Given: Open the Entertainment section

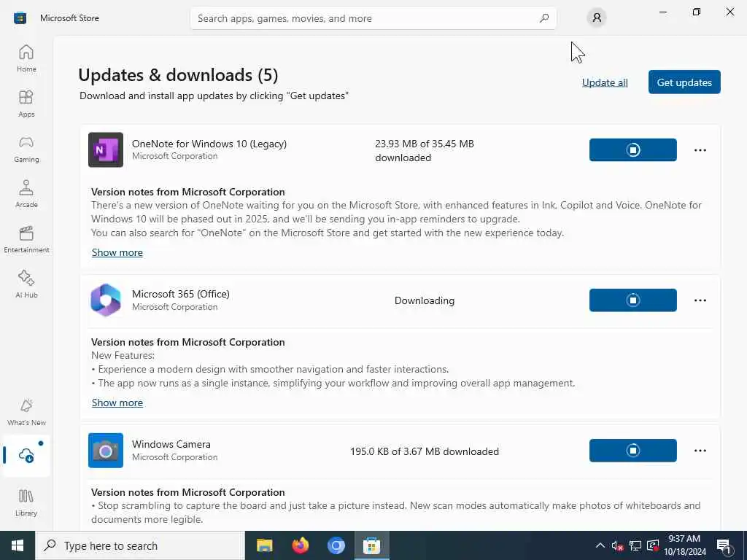Looking at the screenshot, I should click(x=26, y=239).
